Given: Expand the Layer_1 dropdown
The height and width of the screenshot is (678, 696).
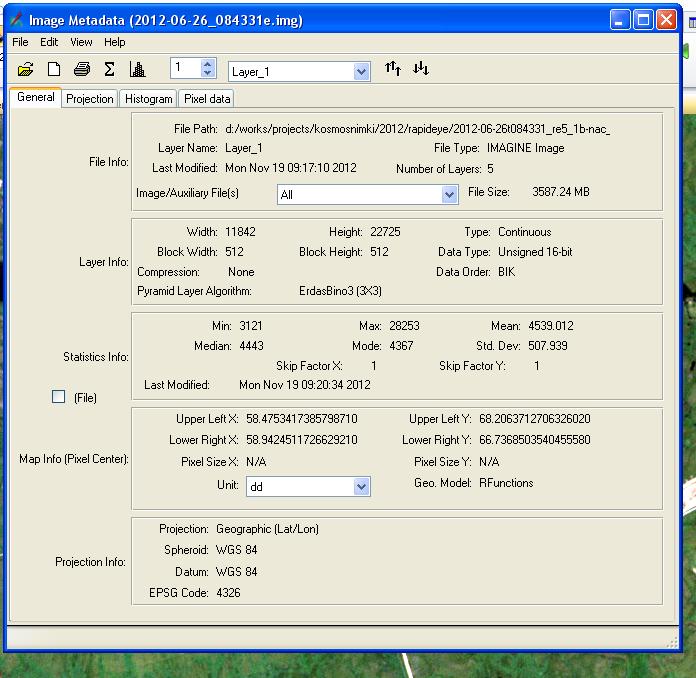Looking at the screenshot, I should click(361, 72).
